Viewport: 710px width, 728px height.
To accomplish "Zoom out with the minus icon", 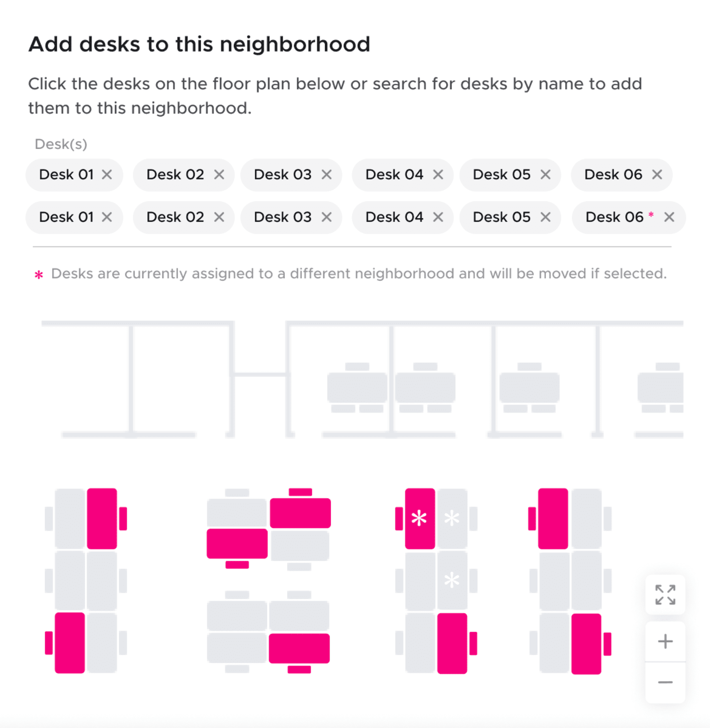I will (x=665, y=682).
